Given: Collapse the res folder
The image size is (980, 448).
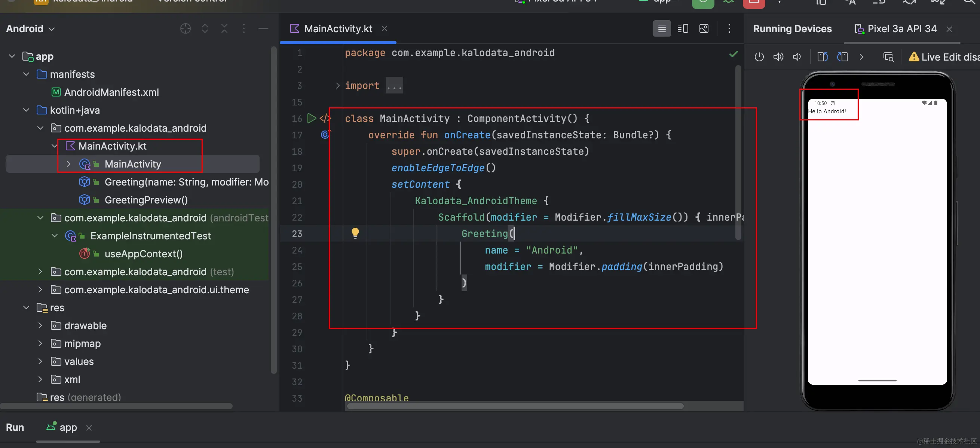Looking at the screenshot, I should pos(26,307).
